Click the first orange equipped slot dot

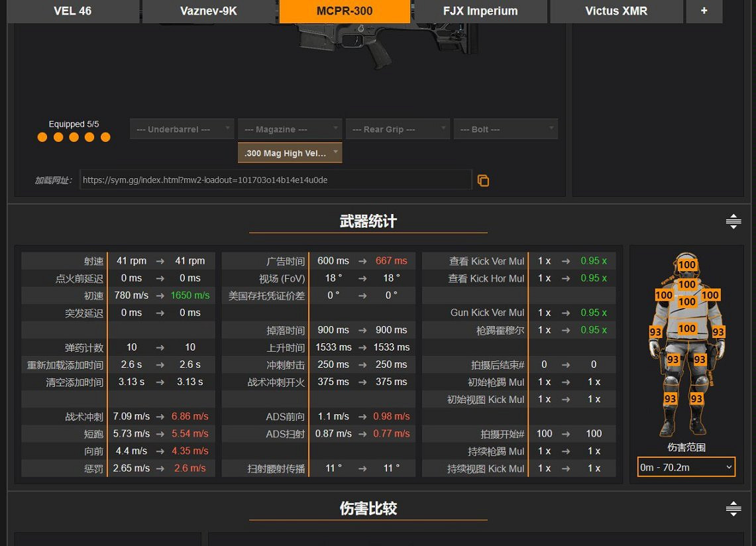tap(42, 137)
